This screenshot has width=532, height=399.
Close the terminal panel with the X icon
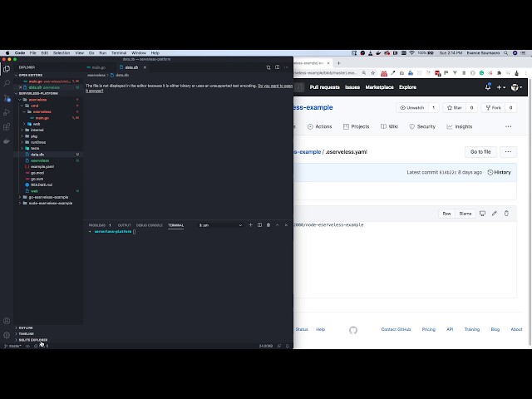[x=286, y=225]
